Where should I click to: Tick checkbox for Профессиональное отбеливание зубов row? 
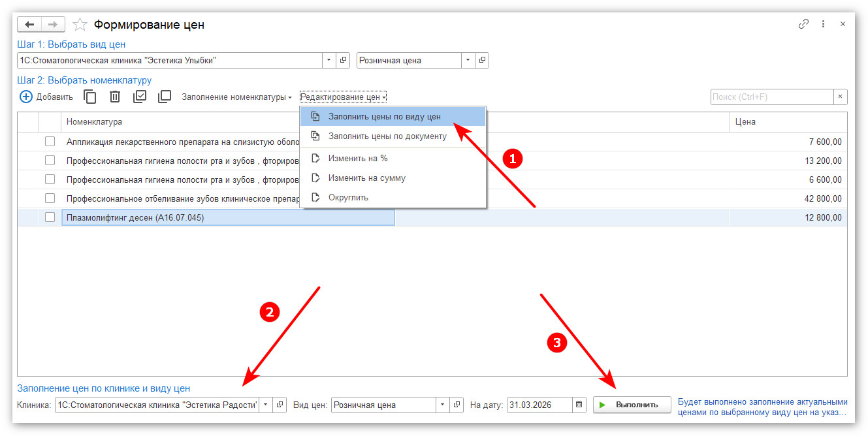pos(50,198)
